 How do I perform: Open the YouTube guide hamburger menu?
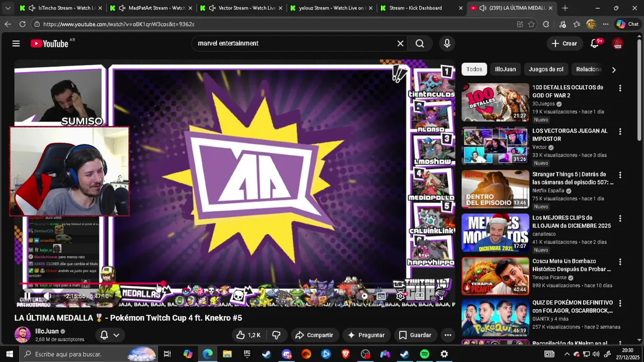[16, 44]
